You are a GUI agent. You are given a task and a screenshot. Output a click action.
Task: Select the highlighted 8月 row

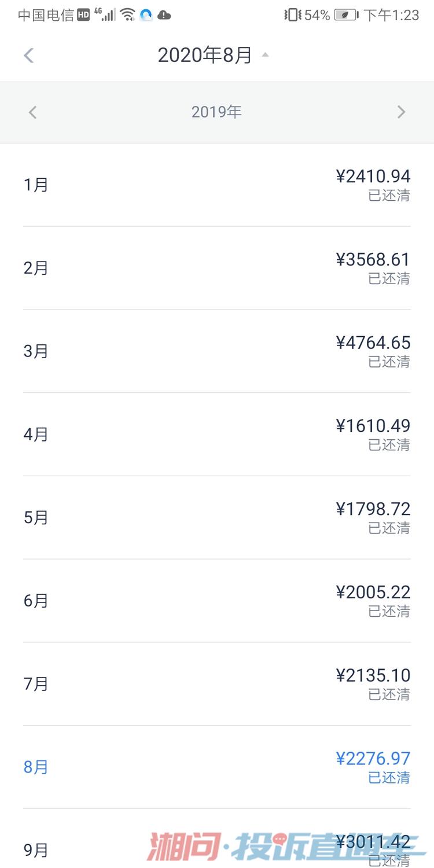tap(216, 767)
